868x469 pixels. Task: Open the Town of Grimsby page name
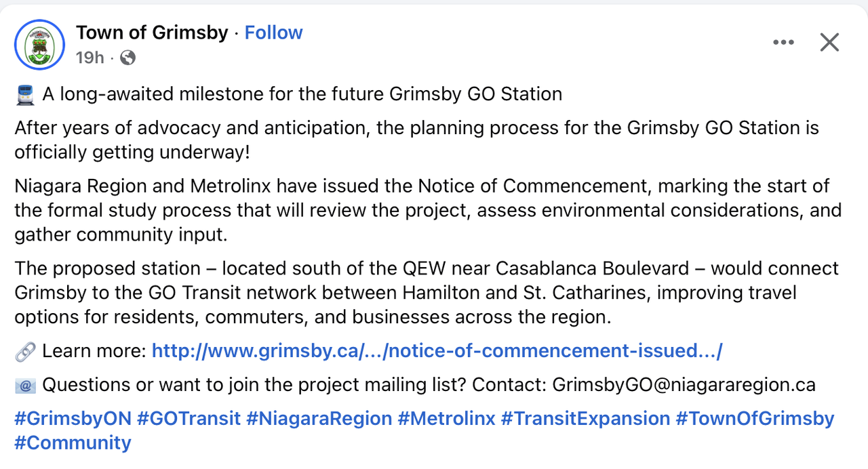click(x=152, y=33)
